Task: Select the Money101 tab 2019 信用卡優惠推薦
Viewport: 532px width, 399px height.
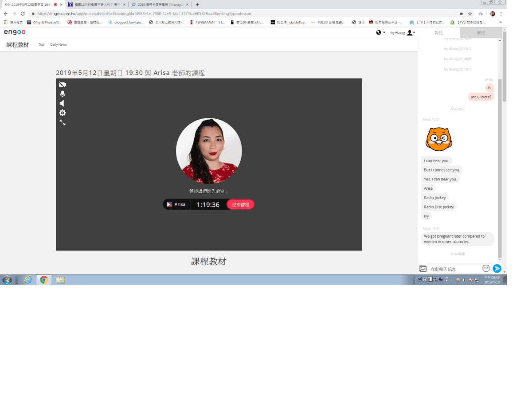Action: (160, 4)
